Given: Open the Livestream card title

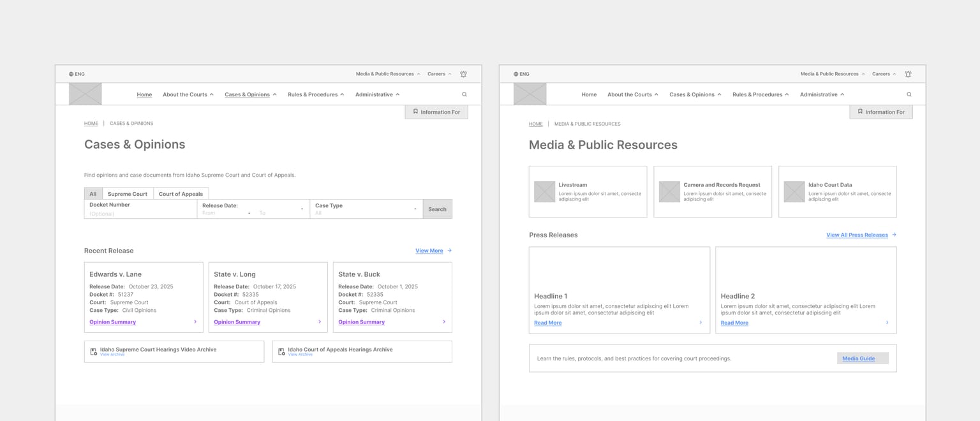Looking at the screenshot, I should (x=573, y=185).
